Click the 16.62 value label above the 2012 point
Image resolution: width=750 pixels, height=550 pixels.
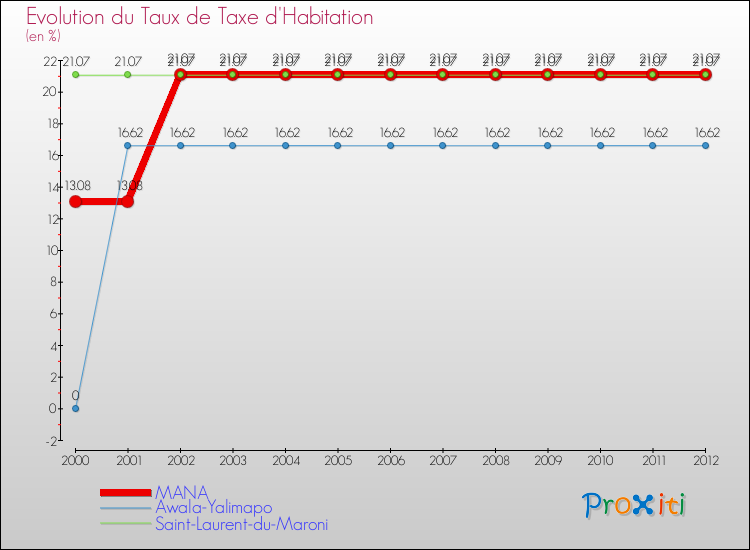[707, 132]
